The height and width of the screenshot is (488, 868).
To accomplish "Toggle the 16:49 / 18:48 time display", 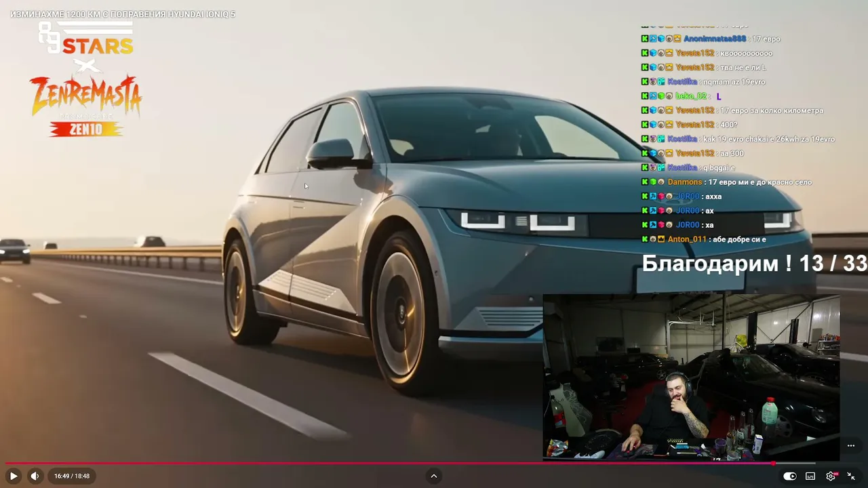I will tap(72, 476).
